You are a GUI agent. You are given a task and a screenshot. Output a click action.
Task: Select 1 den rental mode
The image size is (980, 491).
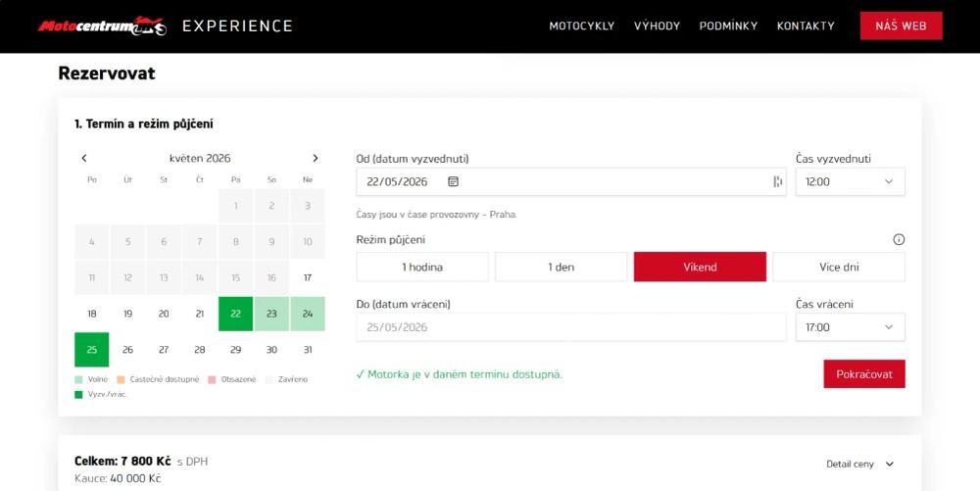(x=562, y=267)
